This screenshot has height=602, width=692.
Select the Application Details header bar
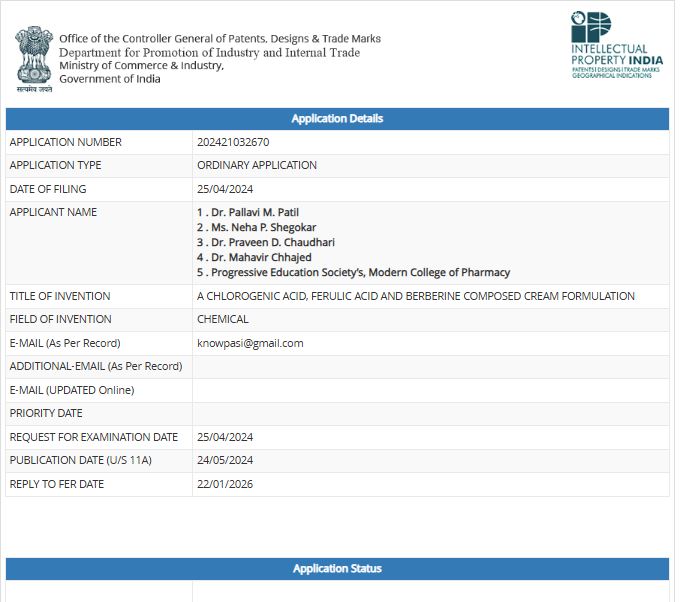pos(337,119)
